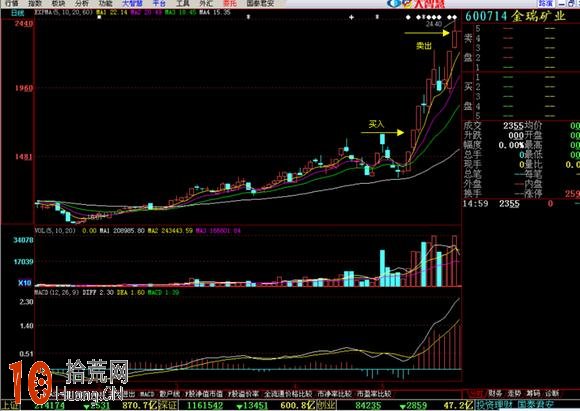Click the 84235 创业 index value
This screenshot has width=580, height=411.
tap(368, 406)
